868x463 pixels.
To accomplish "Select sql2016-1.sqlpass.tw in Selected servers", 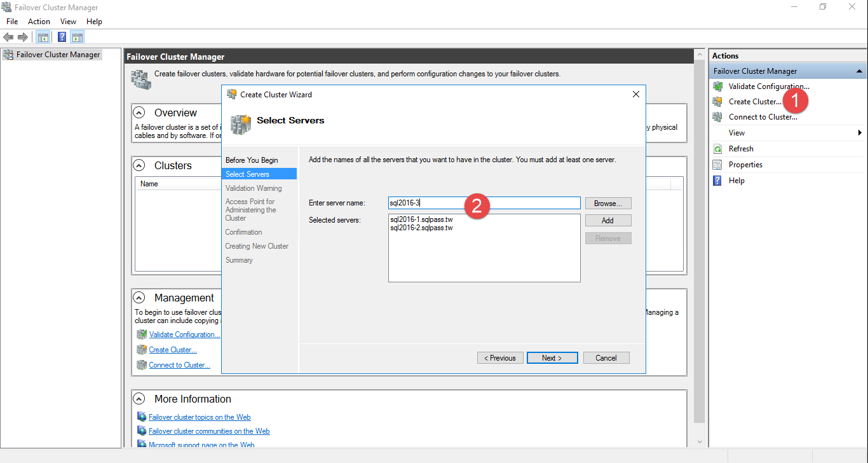I will coord(421,219).
